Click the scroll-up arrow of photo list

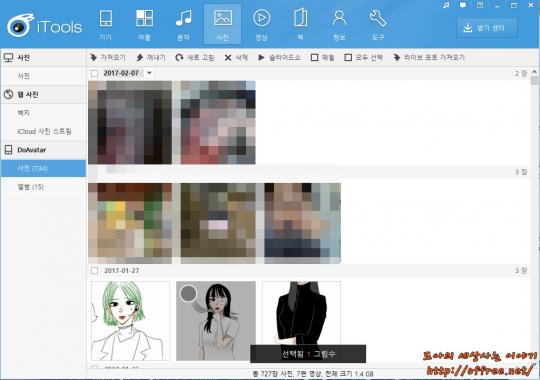point(534,72)
